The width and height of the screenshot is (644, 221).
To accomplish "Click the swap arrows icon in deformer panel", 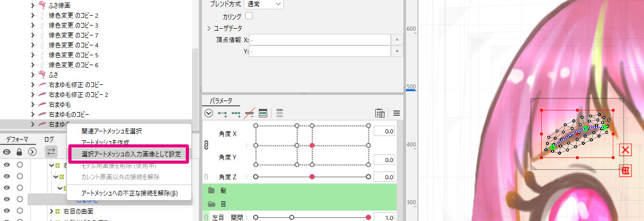I will point(51,152).
